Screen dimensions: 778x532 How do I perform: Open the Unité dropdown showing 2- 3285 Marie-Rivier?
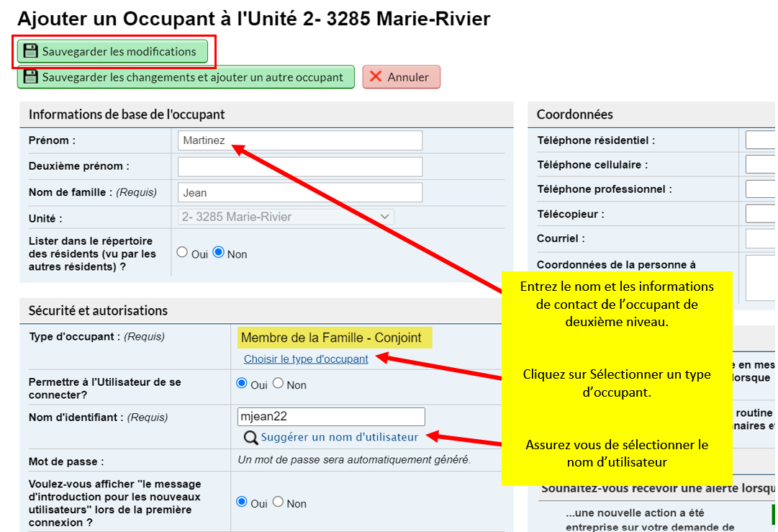[286, 217]
